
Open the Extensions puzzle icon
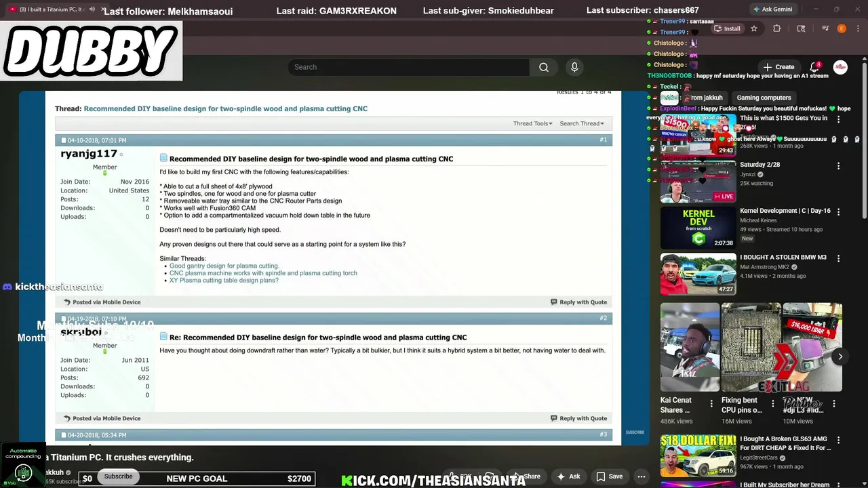(777, 28)
